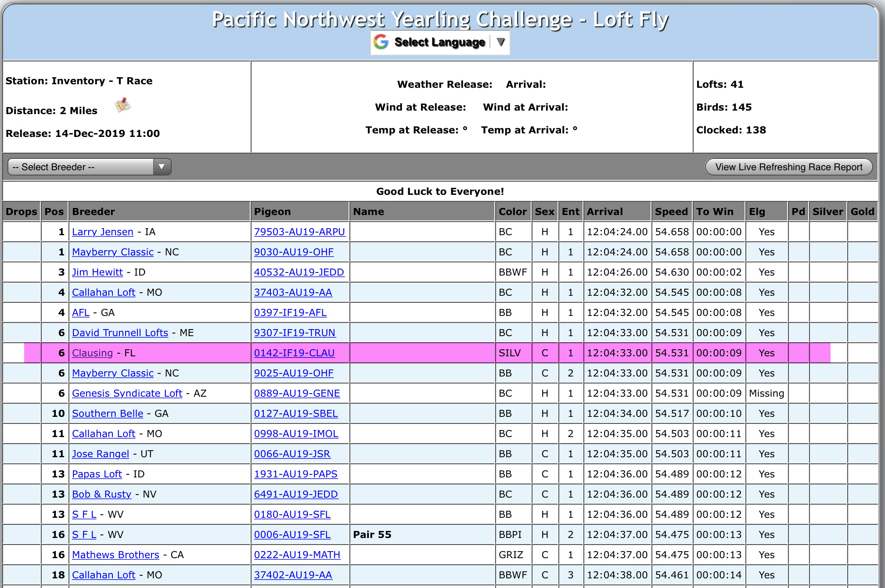Open pigeon 0006-AU19-SFL link
Viewport: 885px width, 588px height.
pos(292,534)
